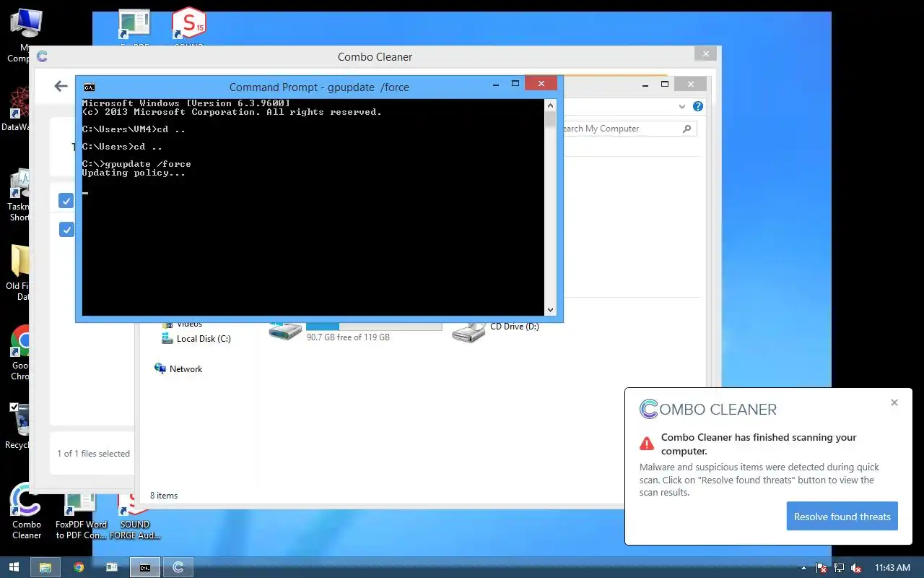Click the red warning triangle in notification

(647, 443)
